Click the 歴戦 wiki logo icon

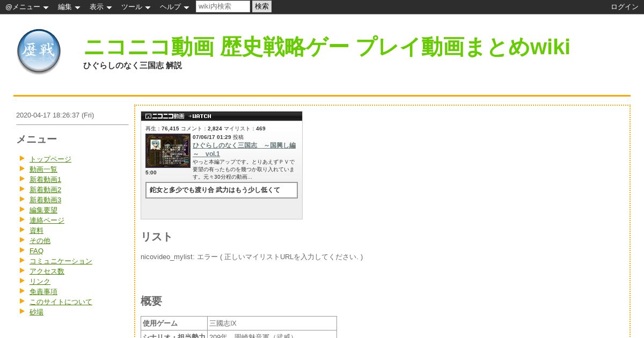(39, 52)
